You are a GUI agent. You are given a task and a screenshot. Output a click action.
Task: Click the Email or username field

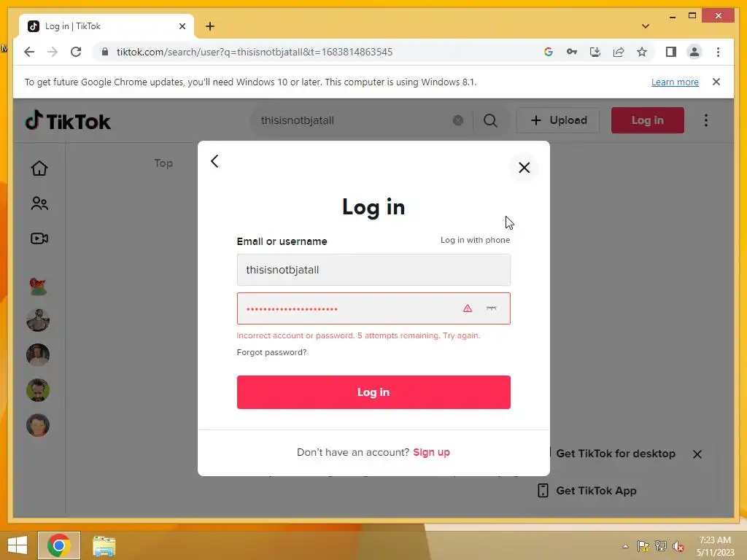click(x=373, y=270)
